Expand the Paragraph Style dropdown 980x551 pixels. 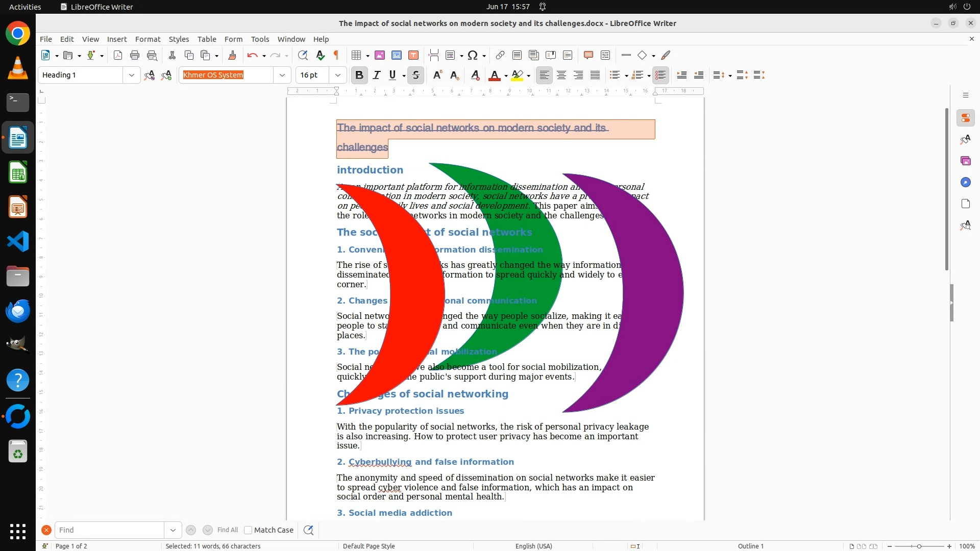(x=131, y=75)
